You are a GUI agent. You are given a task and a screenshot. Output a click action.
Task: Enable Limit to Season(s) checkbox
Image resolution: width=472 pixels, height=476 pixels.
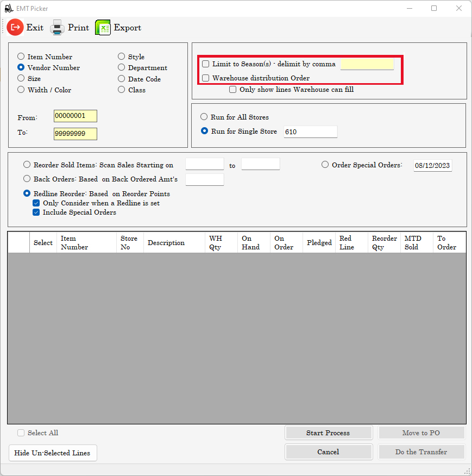point(206,64)
